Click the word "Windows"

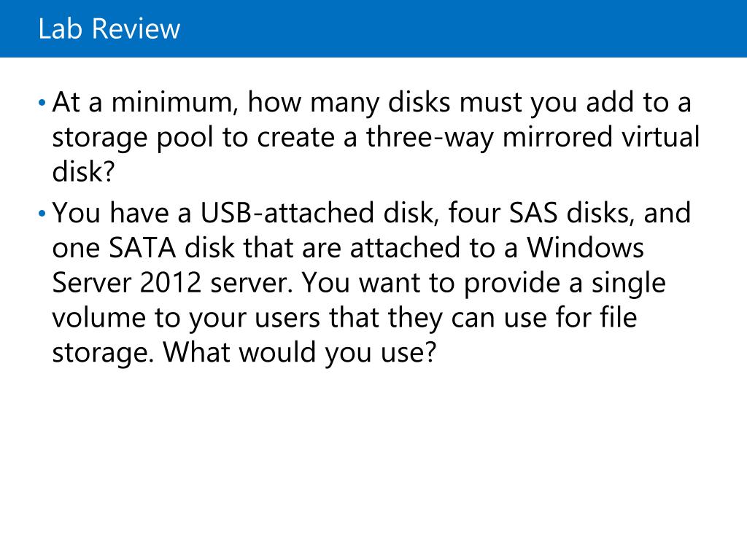(585, 248)
